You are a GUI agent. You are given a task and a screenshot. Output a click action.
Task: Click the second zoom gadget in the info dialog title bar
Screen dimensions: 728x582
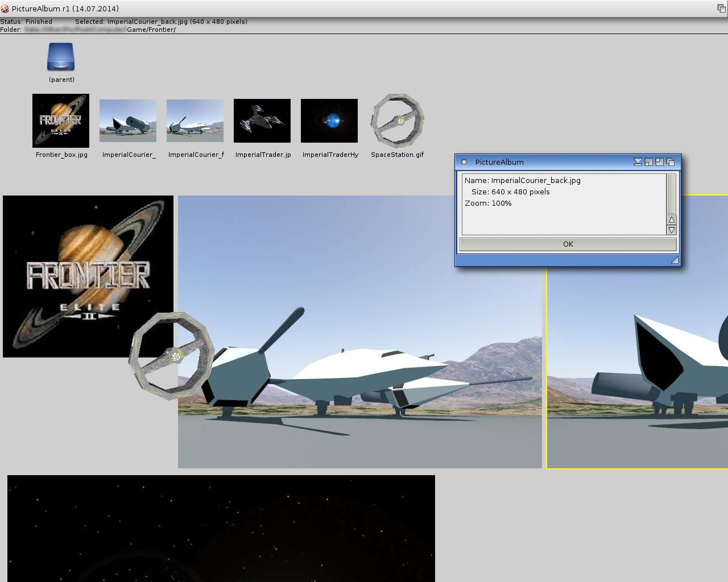pyautogui.click(x=660, y=162)
